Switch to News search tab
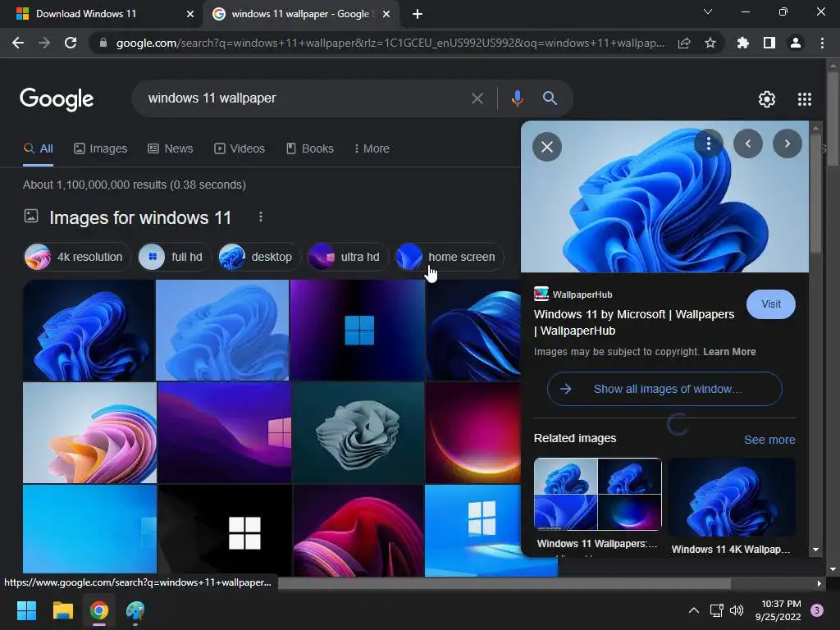Screen dimensions: 840x630 pyautogui.click(x=171, y=148)
